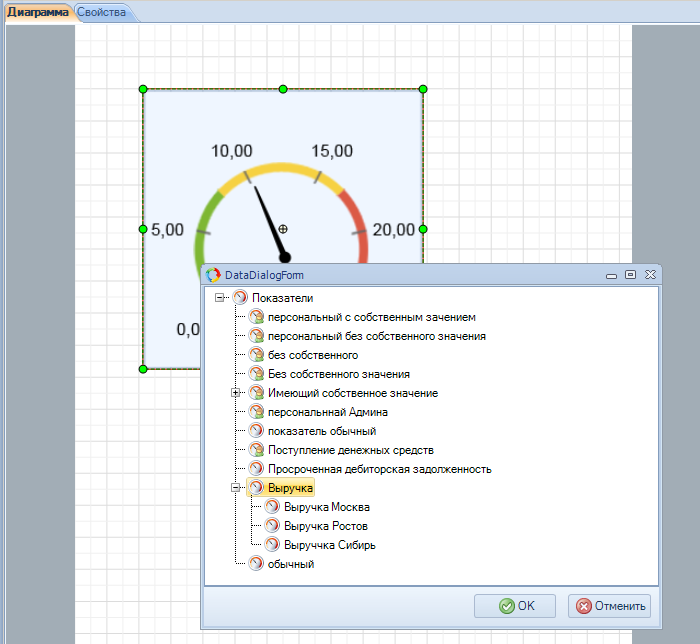Maximize the DataDialogForm window
The image size is (700, 644).
630,274
